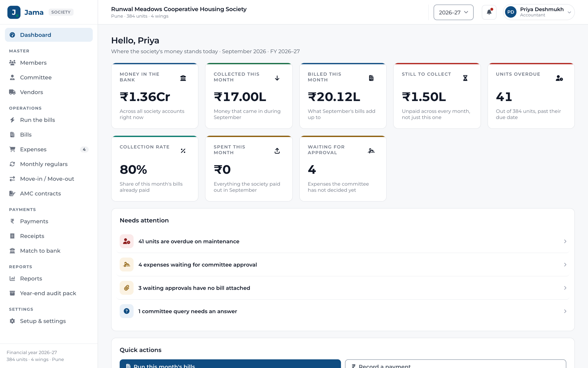588x368 pixels.
Task: Click Run this month's bills button
Action: coord(230,364)
